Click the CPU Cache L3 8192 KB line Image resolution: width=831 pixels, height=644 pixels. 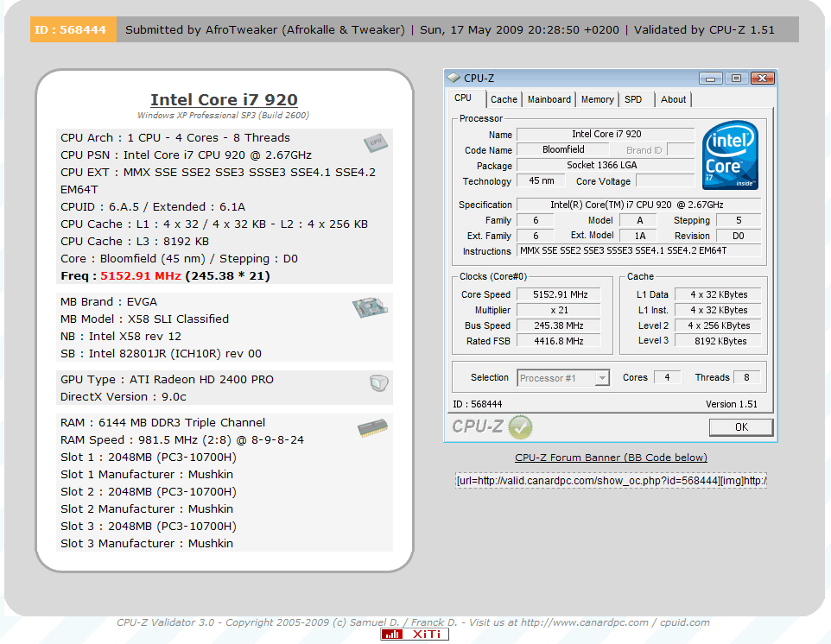coord(135,242)
